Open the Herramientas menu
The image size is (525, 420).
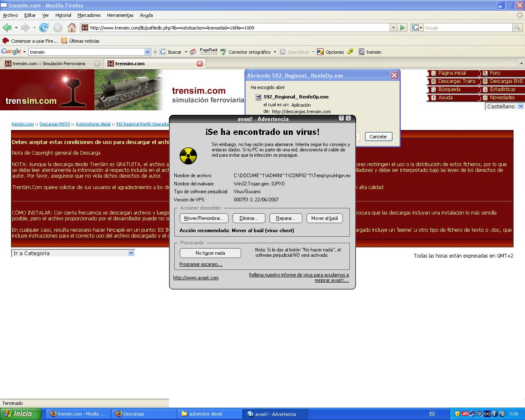pyautogui.click(x=120, y=15)
